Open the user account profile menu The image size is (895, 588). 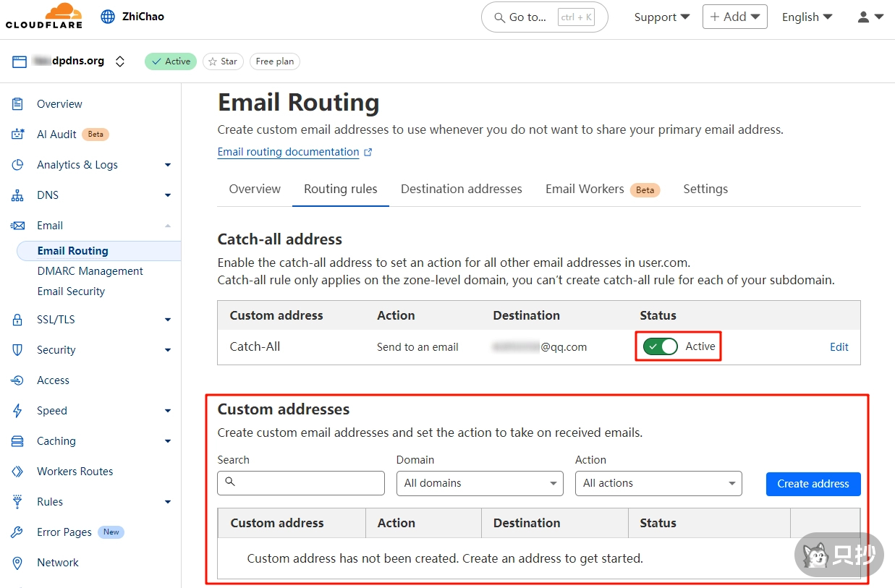pyautogui.click(x=870, y=17)
